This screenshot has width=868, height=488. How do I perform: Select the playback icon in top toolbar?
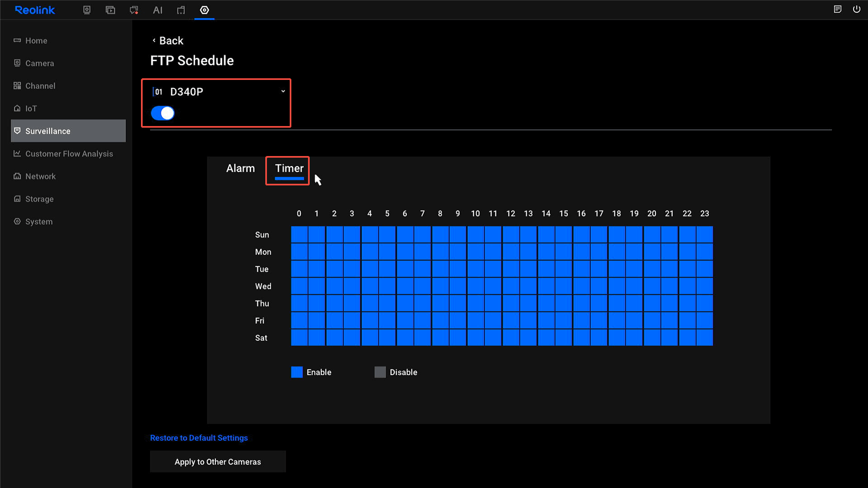pyautogui.click(x=110, y=9)
